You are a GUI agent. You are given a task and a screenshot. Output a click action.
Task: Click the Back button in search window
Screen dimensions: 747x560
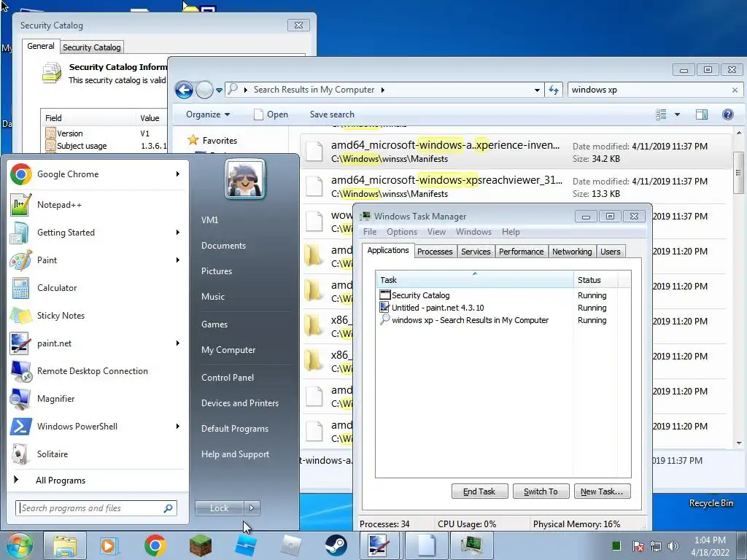(x=184, y=90)
